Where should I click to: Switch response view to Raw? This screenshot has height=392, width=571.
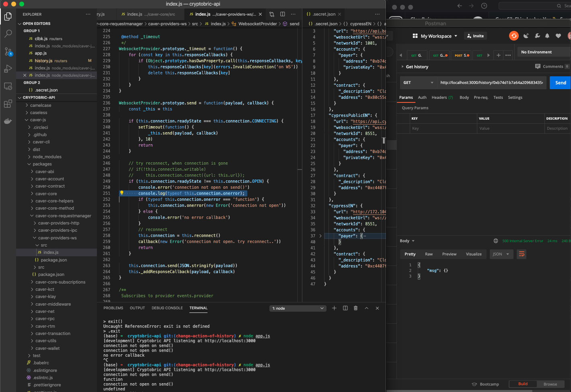[429, 254]
